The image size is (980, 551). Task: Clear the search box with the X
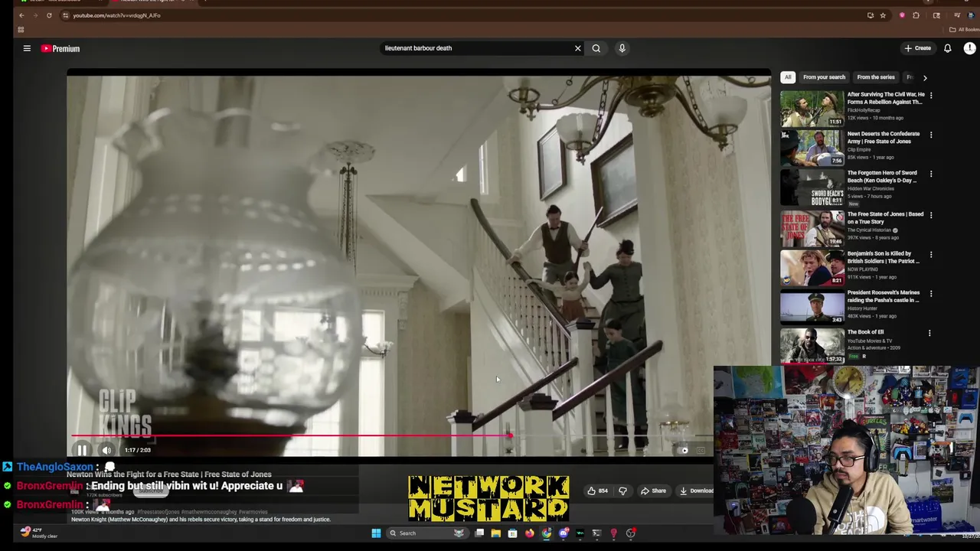[578, 48]
